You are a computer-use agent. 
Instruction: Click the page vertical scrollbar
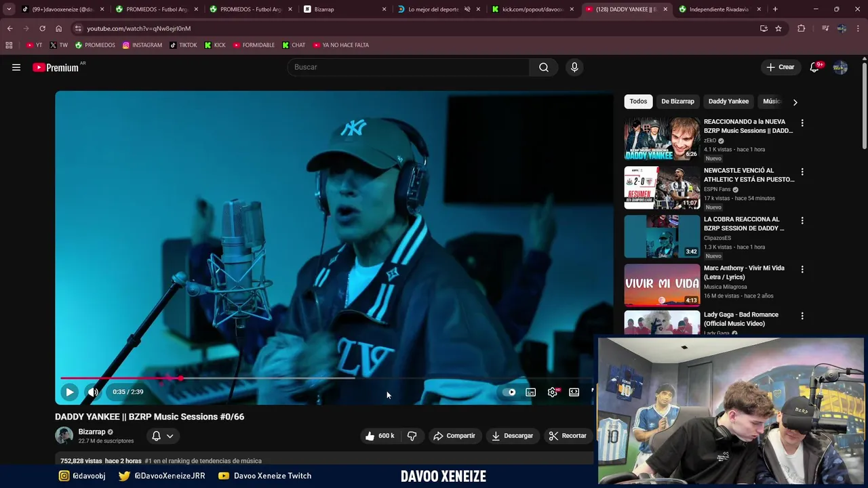coord(865,105)
